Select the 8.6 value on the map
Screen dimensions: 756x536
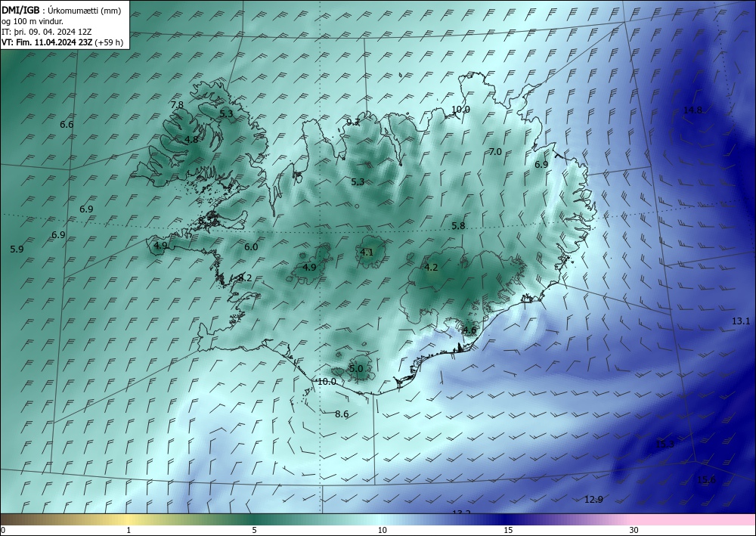[x=342, y=414]
